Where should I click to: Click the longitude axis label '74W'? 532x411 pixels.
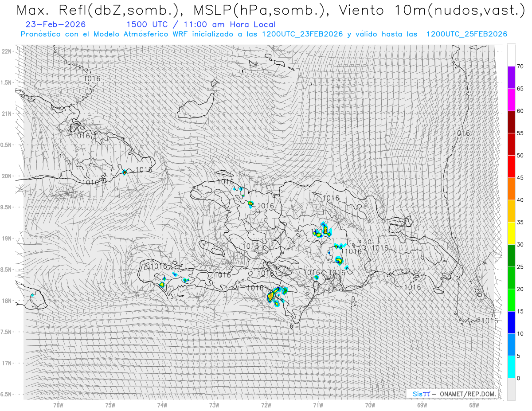coord(162,405)
